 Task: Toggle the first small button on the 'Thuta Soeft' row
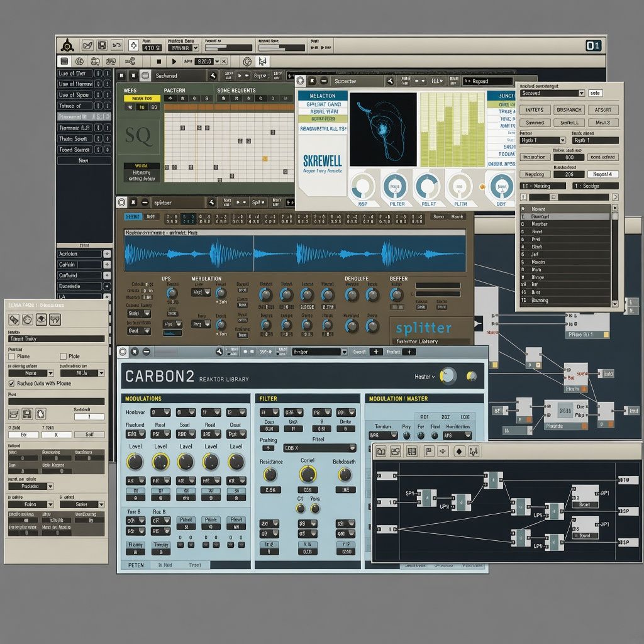coord(98,138)
